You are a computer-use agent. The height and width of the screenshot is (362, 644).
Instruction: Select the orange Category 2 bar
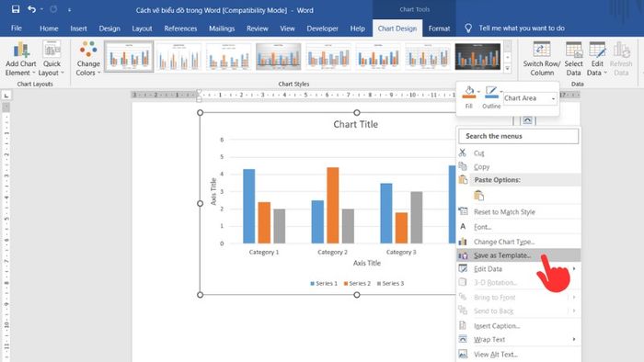coord(333,205)
